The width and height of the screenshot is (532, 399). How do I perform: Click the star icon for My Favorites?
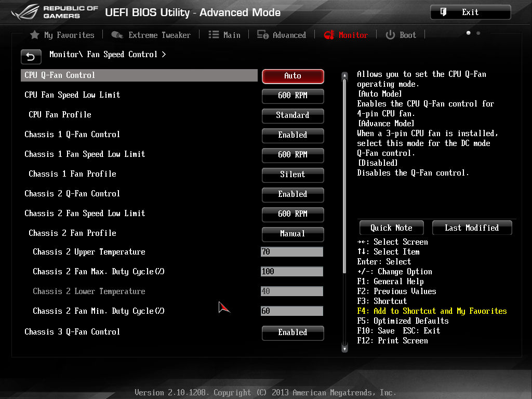(x=35, y=35)
